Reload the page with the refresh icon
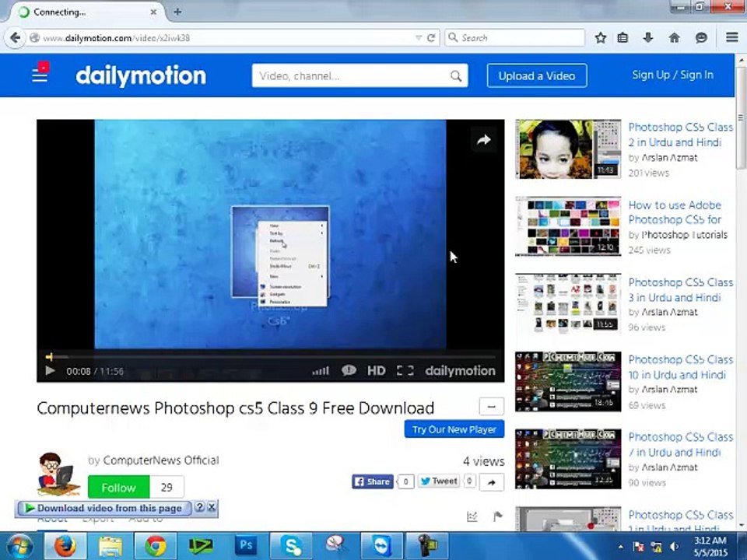747x560 pixels. (431, 37)
